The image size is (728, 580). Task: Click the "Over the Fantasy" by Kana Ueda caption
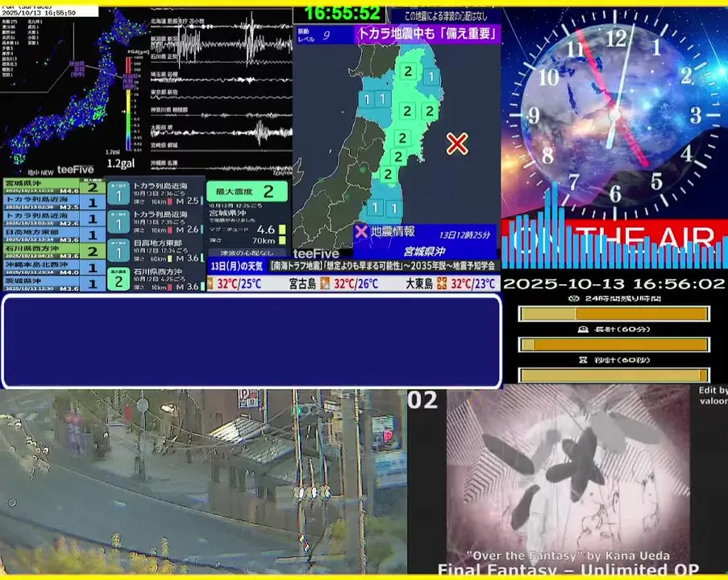[x=568, y=555]
